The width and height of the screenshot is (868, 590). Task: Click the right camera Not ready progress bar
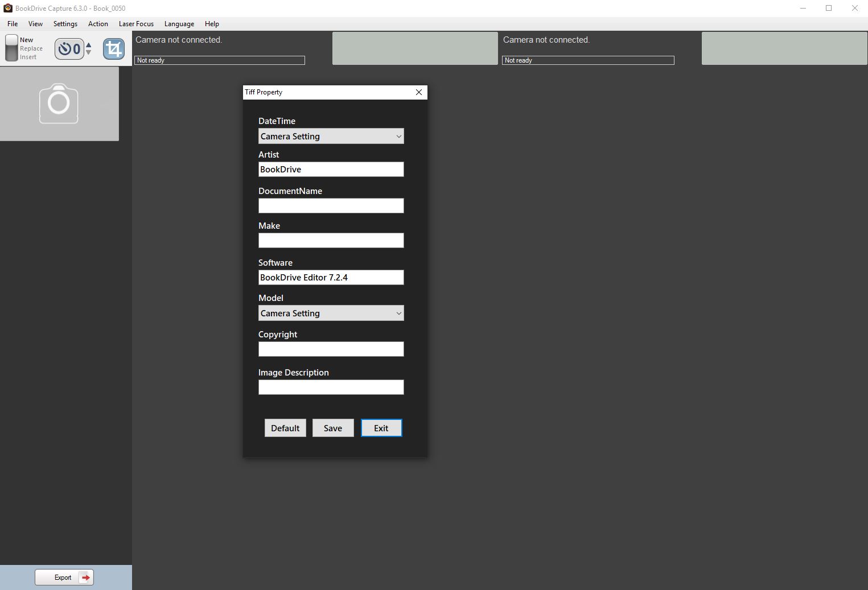coord(588,60)
